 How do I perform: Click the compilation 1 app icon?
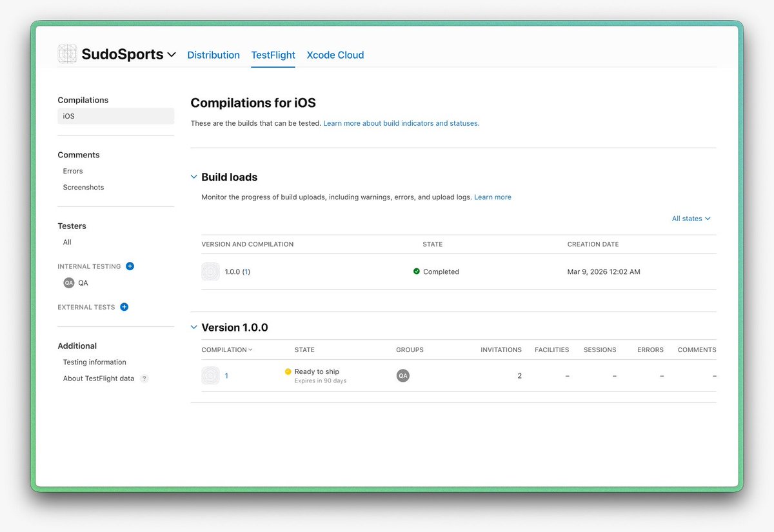[211, 375]
